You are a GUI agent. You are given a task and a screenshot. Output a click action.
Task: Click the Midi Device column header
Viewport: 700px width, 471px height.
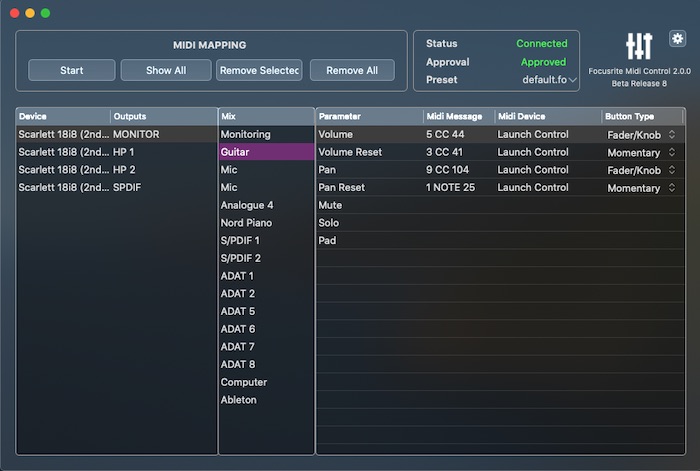[548, 116]
